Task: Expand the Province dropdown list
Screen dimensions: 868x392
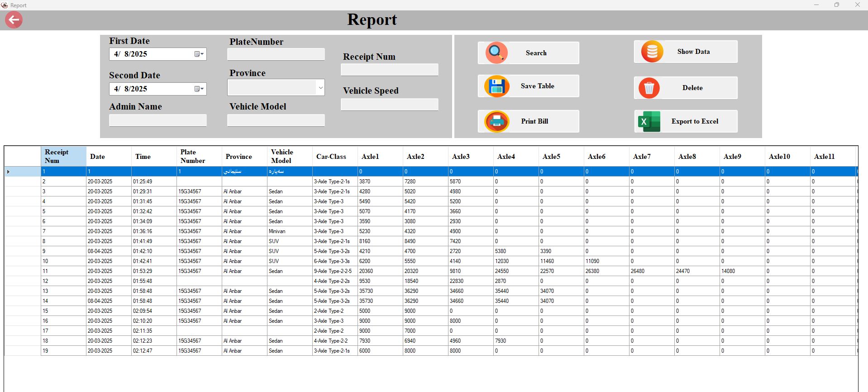Action: pos(320,88)
